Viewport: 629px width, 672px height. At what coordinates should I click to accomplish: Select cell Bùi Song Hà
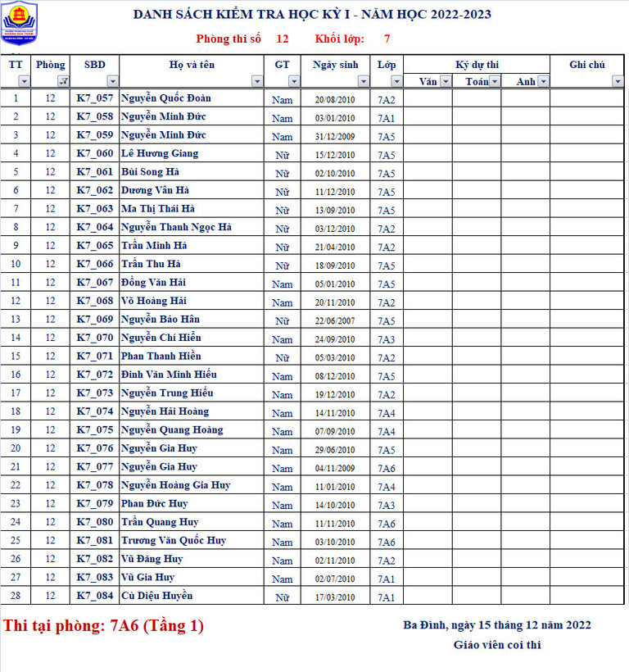point(192,172)
